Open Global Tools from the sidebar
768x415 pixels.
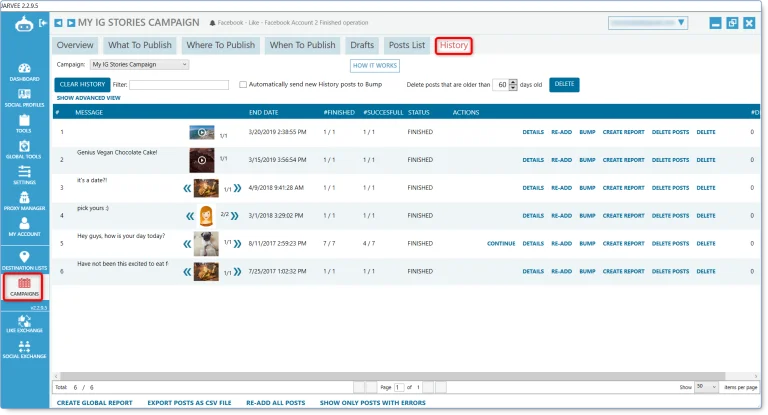24,149
